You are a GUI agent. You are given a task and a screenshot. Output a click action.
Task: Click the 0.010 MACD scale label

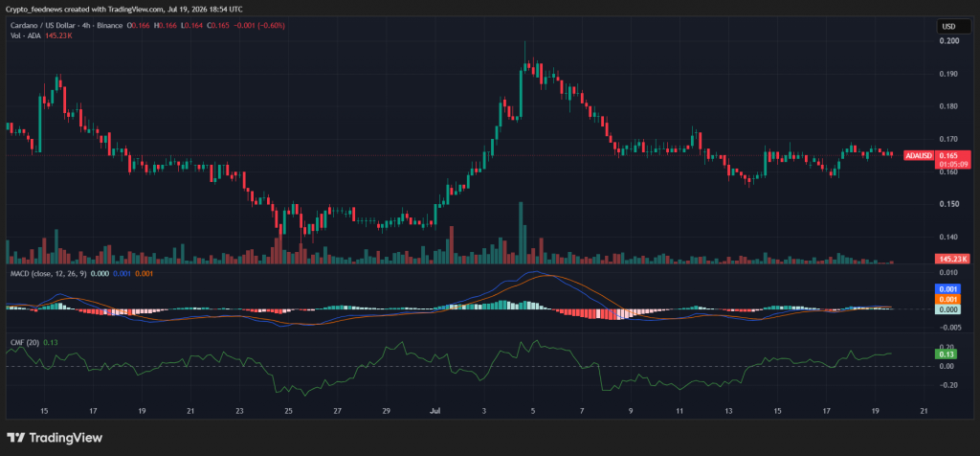pyautogui.click(x=948, y=272)
